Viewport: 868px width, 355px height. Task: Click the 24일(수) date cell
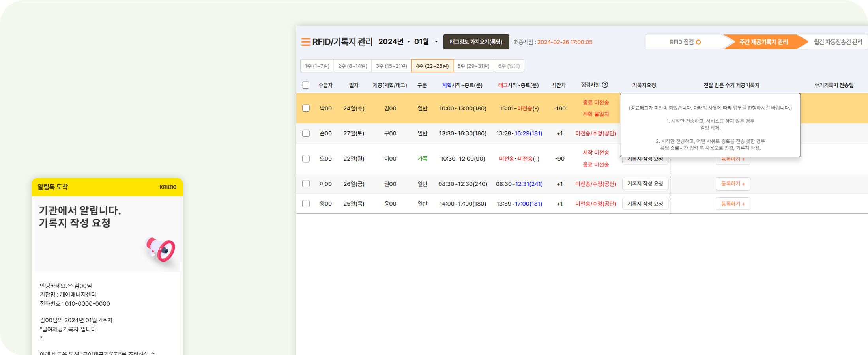pyautogui.click(x=354, y=108)
